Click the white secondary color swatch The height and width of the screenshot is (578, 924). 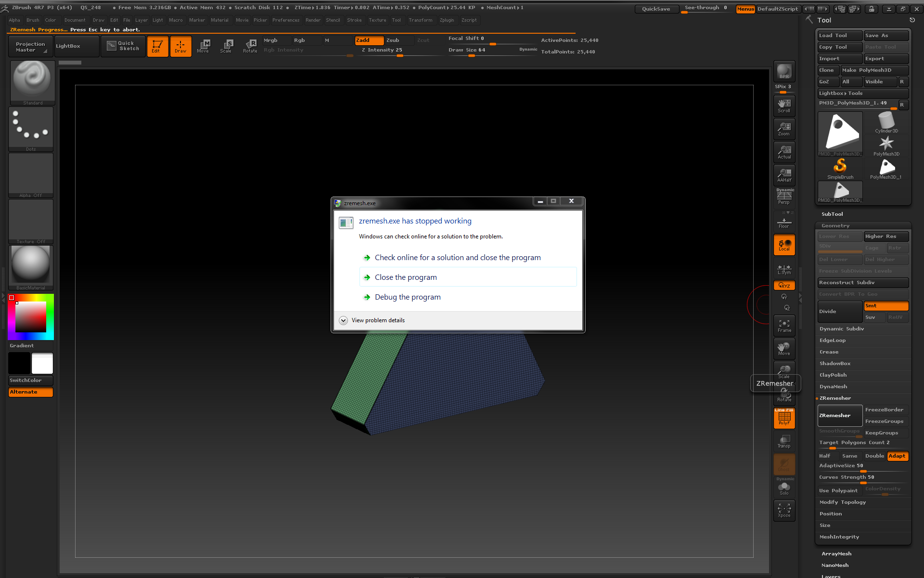[x=42, y=363]
